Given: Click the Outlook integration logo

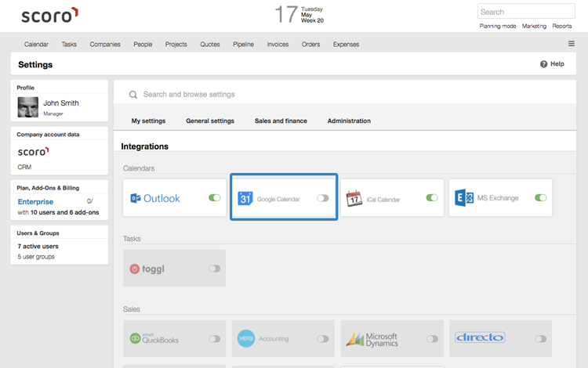Looking at the screenshot, I should 155,198.
